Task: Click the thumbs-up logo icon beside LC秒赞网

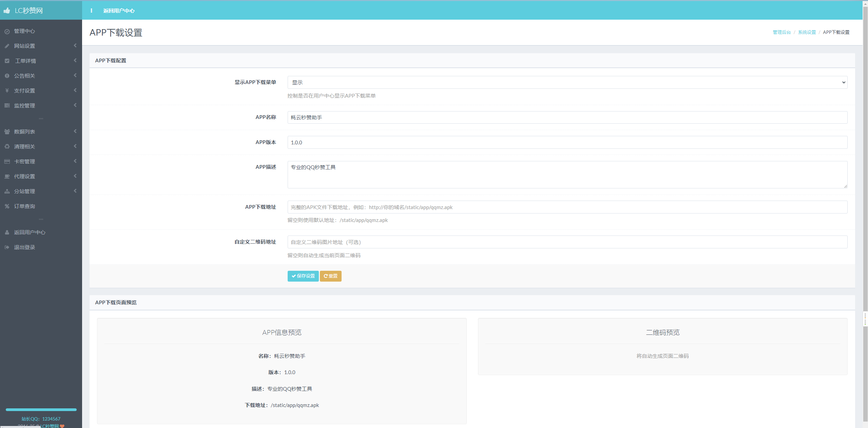Action: [x=7, y=11]
